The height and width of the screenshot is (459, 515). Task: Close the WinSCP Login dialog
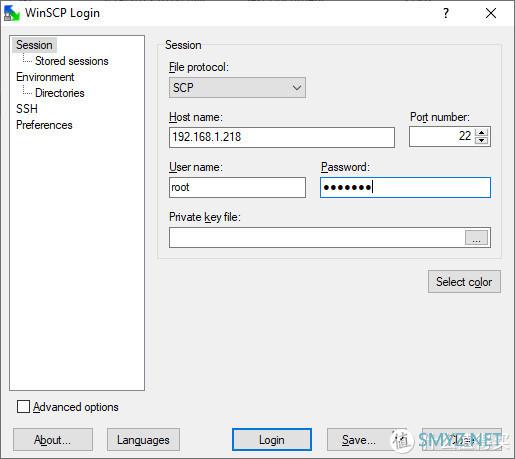tap(491, 13)
